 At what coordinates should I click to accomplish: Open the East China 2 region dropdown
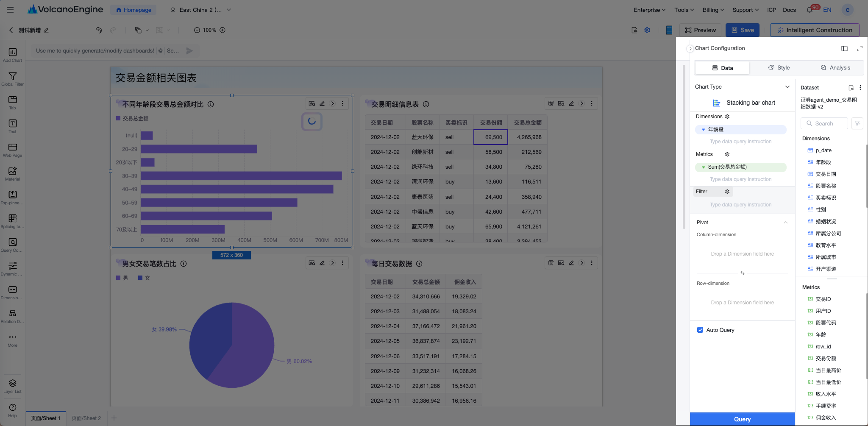[201, 10]
